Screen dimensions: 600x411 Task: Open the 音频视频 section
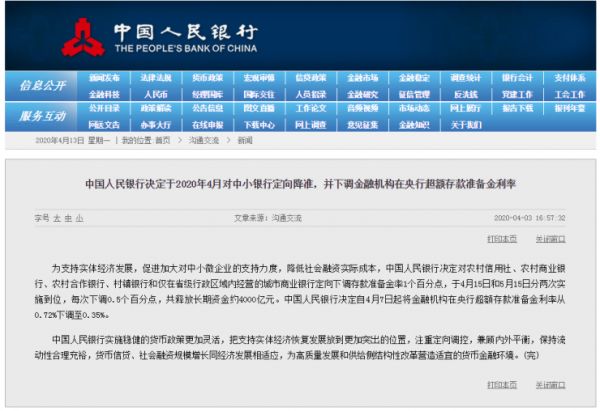tap(362, 109)
